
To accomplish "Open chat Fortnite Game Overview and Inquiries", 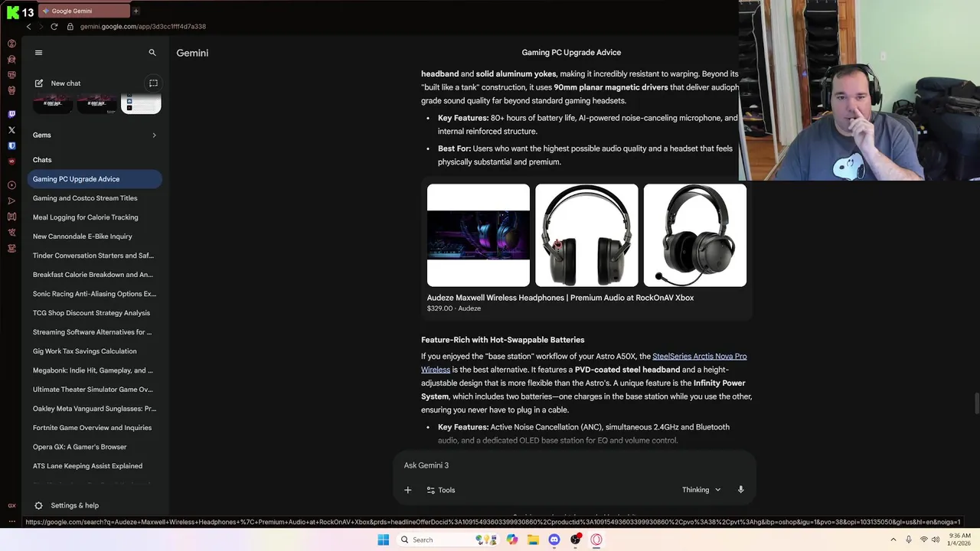I will tap(94, 428).
